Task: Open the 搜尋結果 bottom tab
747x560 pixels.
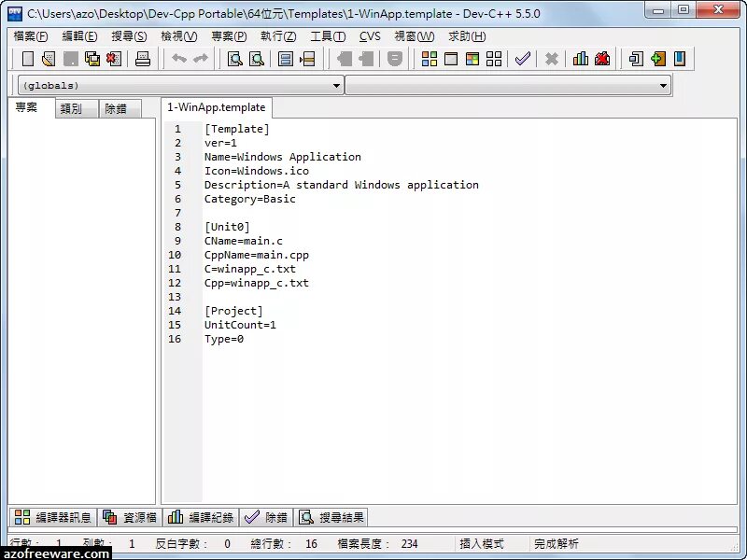Action: [x=331, y=517]
